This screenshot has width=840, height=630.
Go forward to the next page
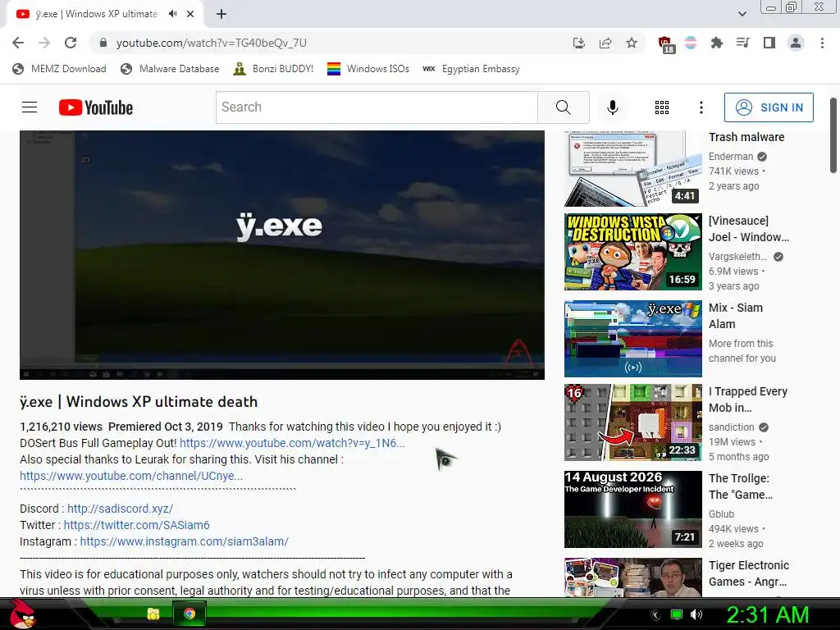44,43
